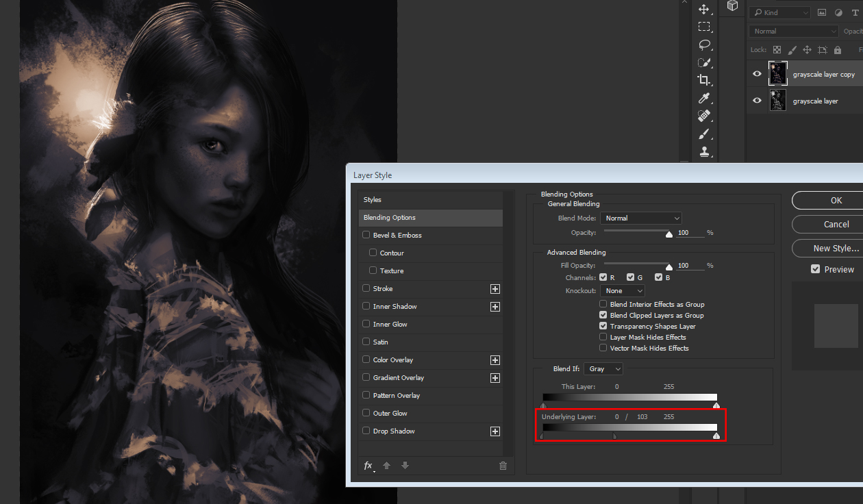This screenshot has width=863, height=504.
Task: Enable the Contour checkbox
Action: [x=373, y=253]
